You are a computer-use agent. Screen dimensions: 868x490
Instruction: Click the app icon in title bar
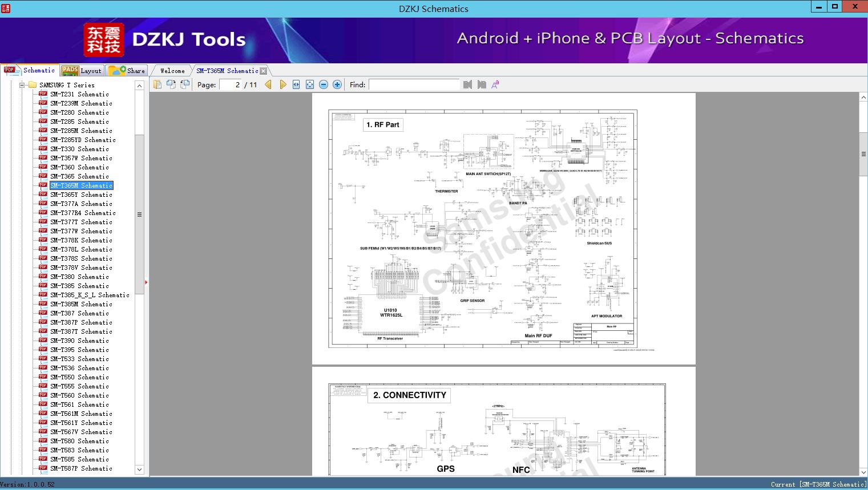6,8
